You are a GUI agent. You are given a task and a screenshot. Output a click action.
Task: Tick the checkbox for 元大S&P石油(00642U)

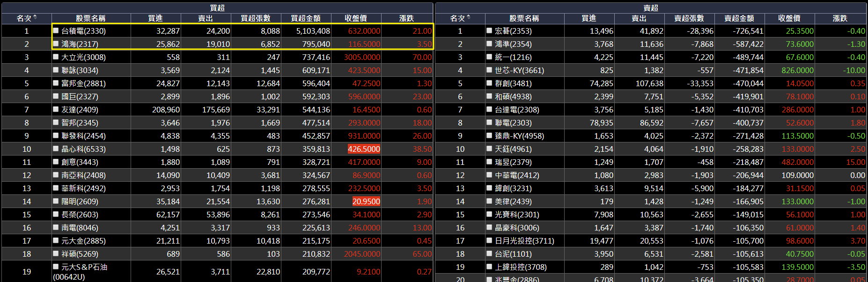pos(56,267)
